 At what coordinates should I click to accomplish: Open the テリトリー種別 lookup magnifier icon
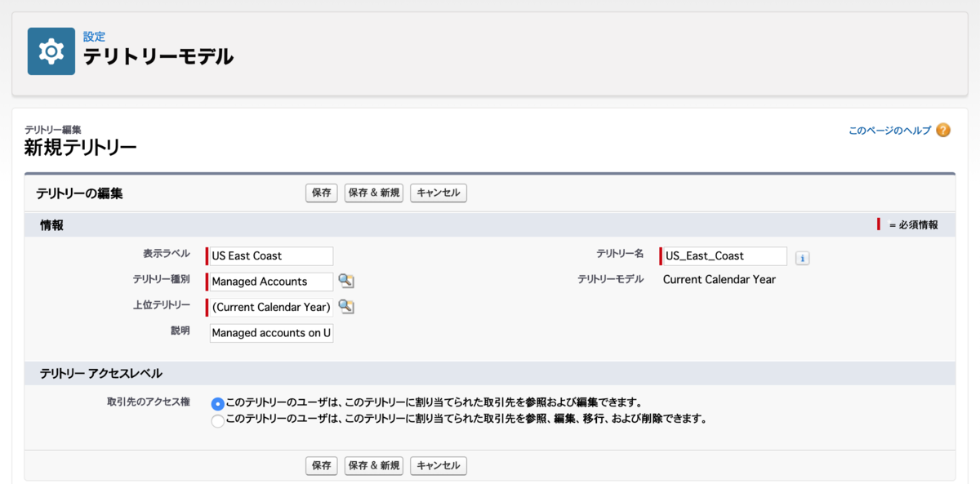click(x=346, y=281)
